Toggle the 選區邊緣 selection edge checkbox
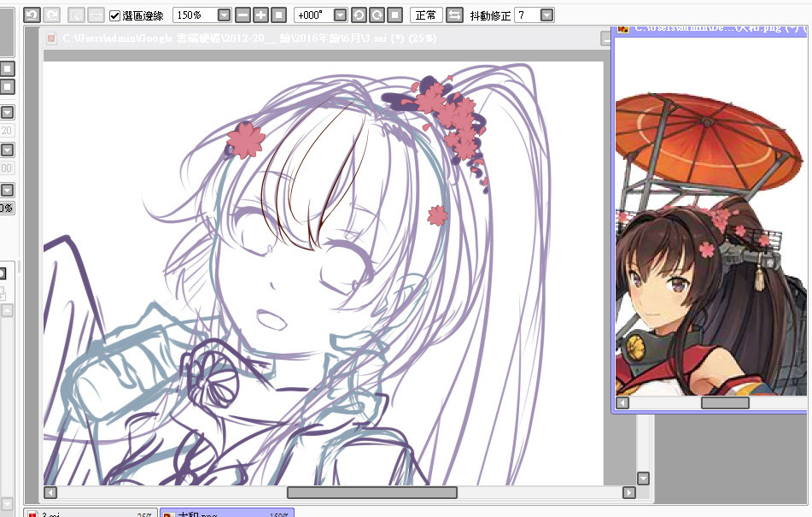The width and height of the screenshot is (812, 517). (x=115, y=16)
